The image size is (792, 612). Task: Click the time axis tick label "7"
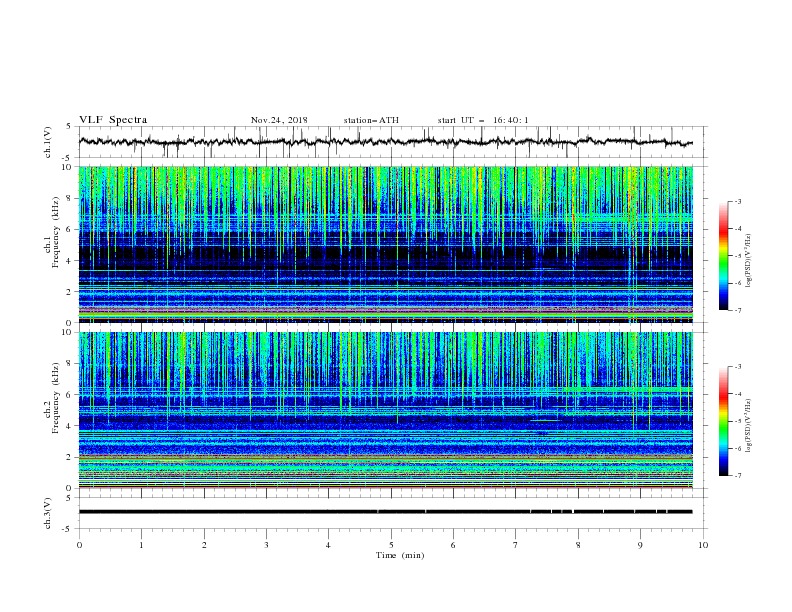[x=516, y=545]
